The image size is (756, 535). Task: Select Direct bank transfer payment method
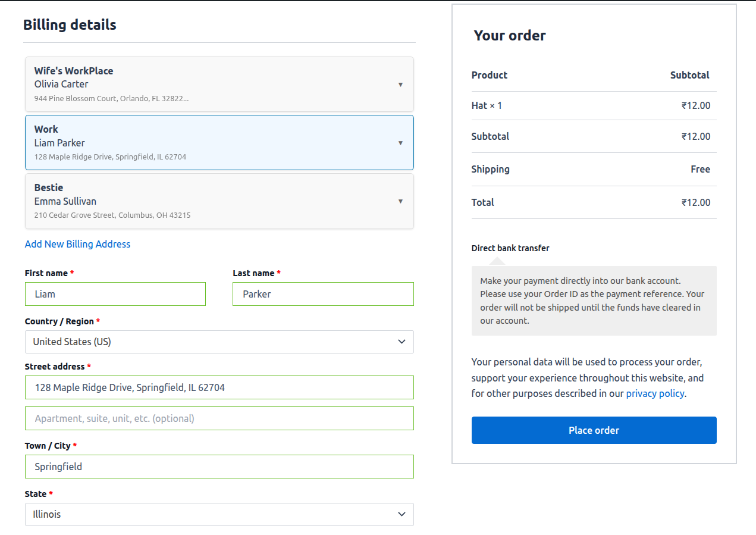[510, 248]
